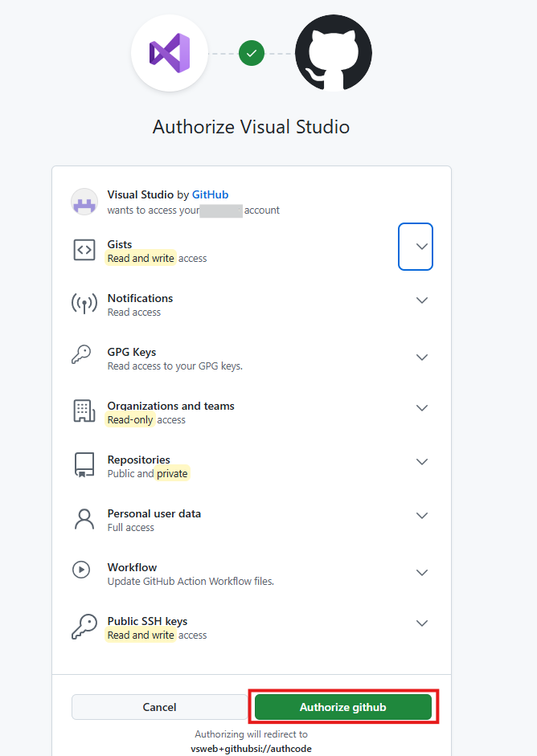Expand the Gists permission details

coord(416,247)
